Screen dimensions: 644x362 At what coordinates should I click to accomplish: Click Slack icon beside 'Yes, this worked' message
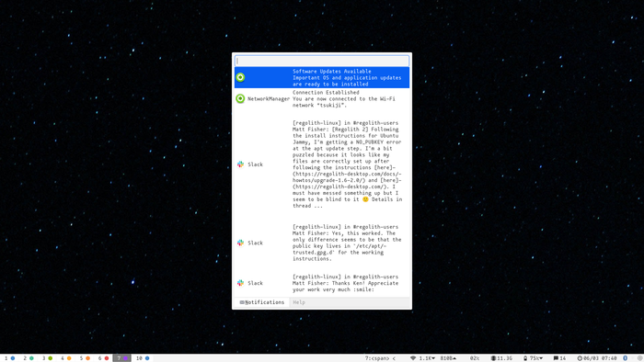tap(240, 243)
